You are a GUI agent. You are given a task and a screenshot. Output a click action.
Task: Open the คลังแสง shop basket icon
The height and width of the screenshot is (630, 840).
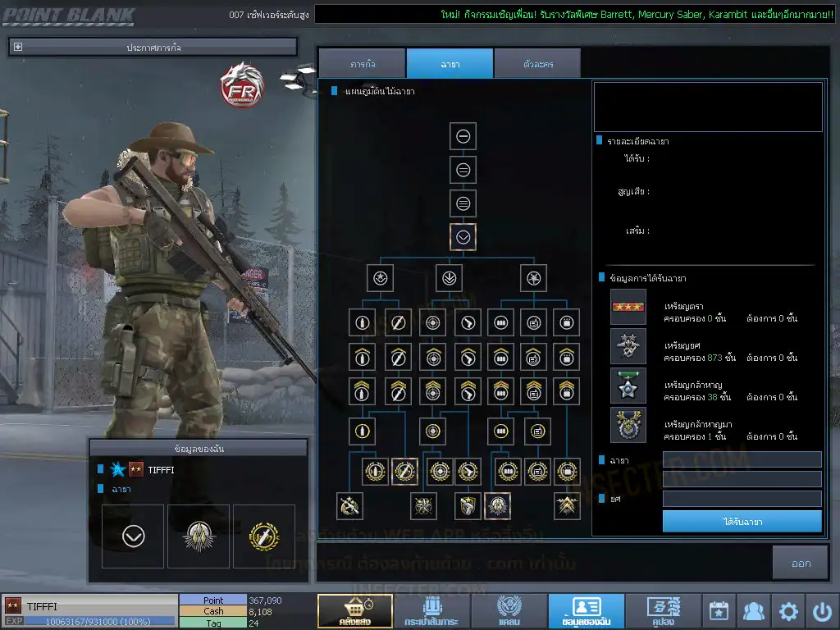tap(354, 610)
